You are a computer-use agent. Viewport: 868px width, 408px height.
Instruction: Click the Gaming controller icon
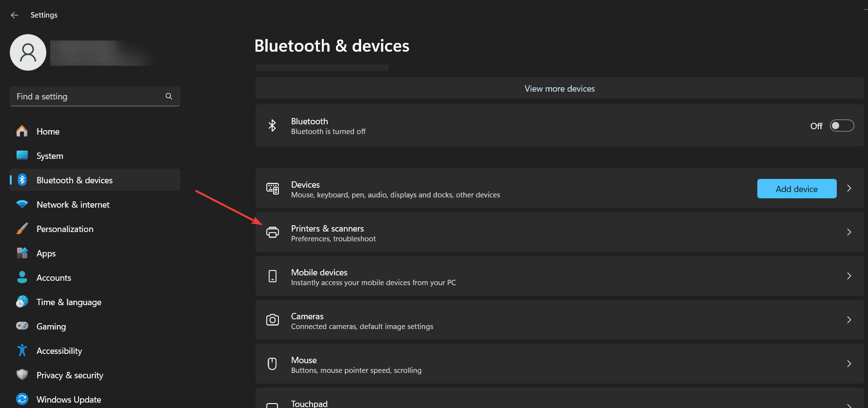click(x=22, y=326)
